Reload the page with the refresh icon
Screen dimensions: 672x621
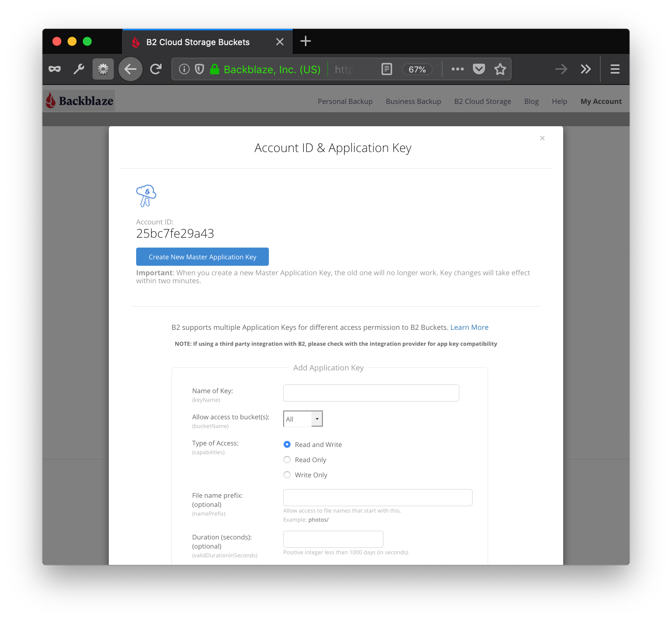[156, 69]
